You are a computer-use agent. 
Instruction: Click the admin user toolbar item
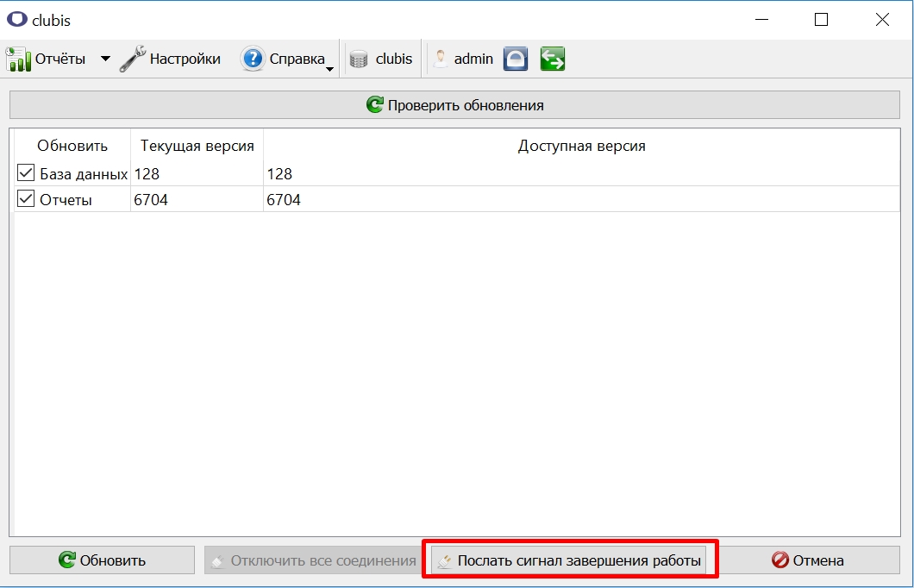pos(463,59)
